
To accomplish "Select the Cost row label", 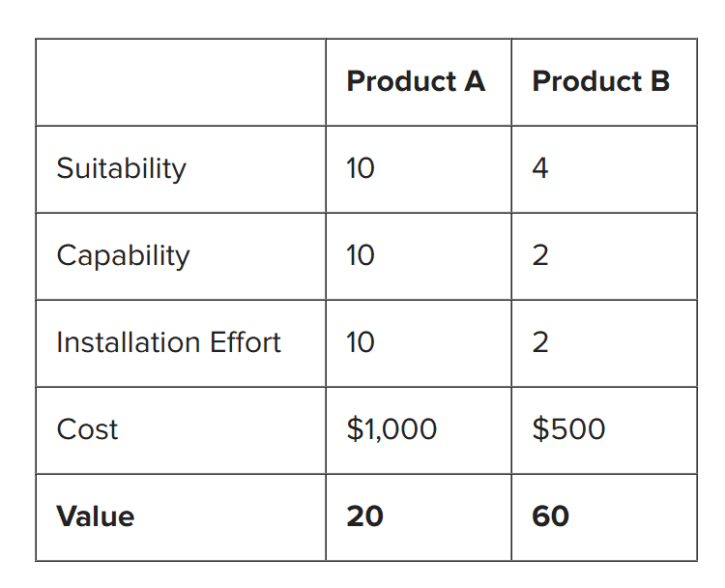I will pyautogui.click(x=87, y=429).
